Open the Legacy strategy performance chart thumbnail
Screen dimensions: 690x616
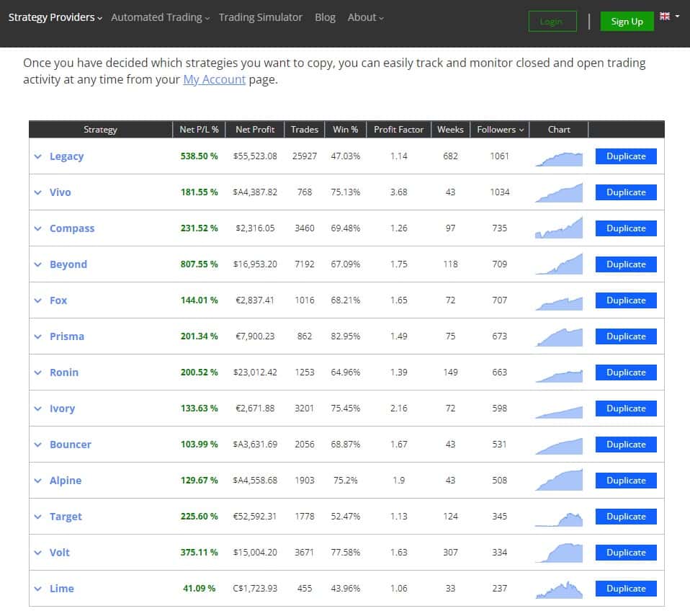559,159
